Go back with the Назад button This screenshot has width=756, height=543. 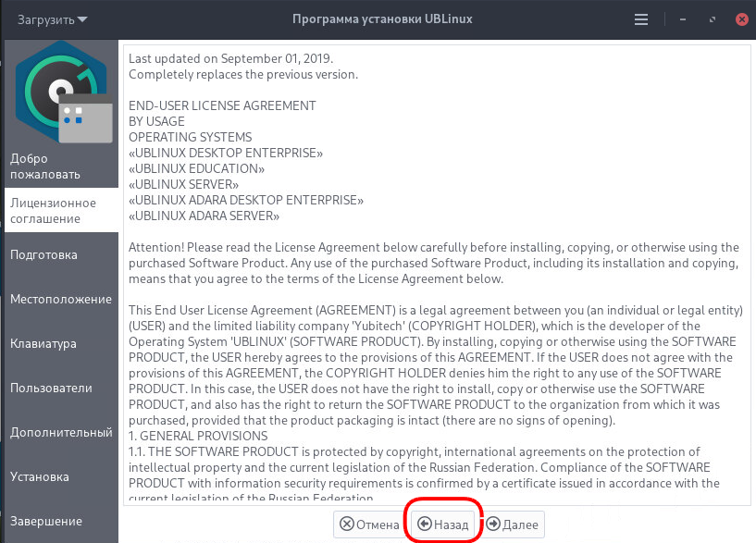(442, 524)
